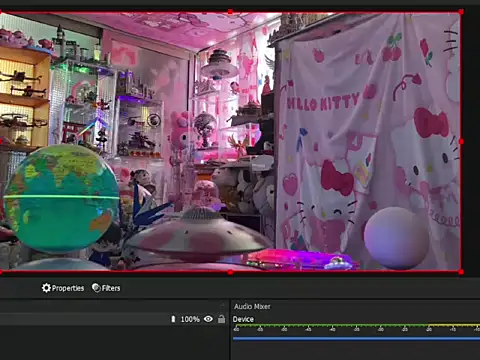Open source Properties with the gear icon
The height and width of the screenshot is (360, 480).
pyautogui.click(x=63, y=288)
